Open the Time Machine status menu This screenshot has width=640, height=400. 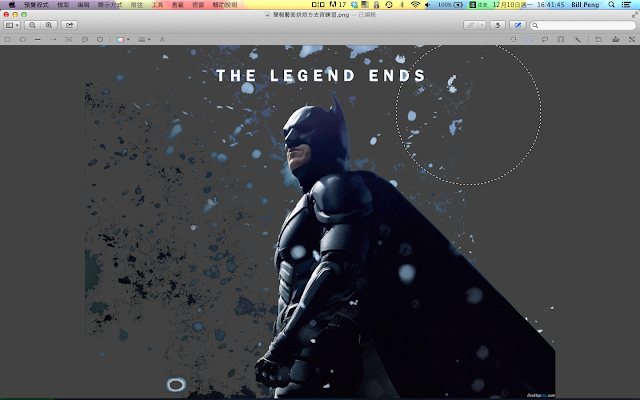click(389, 5)
